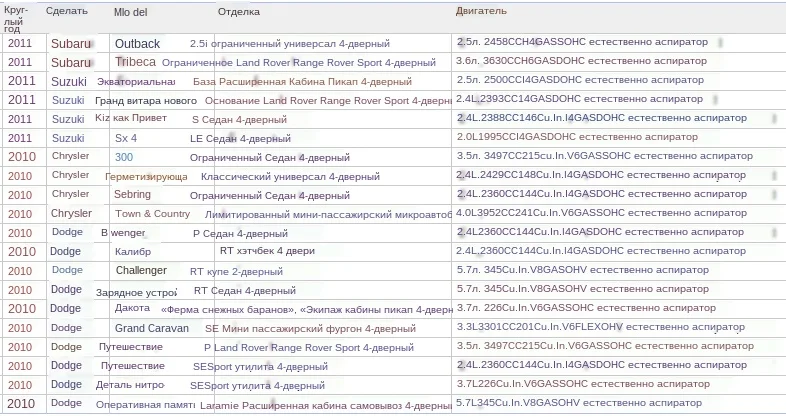
Task: Click trim 'RT хэтчбек 4 двери'
Action: pyautogui.click(x=267, y=251)
